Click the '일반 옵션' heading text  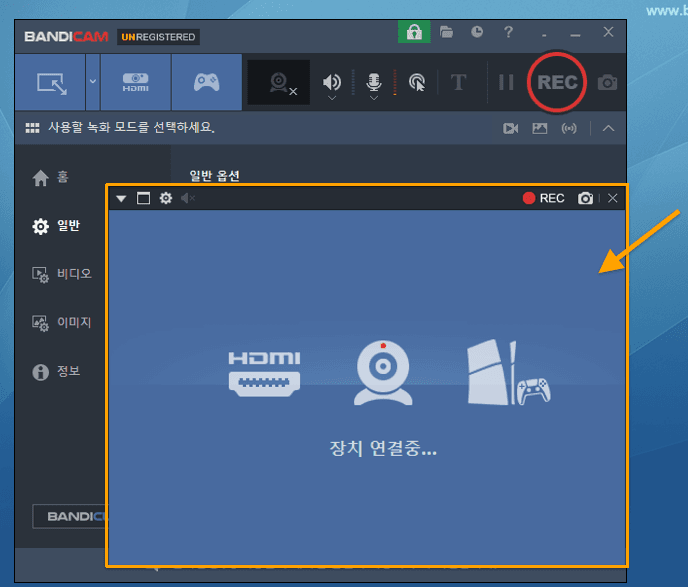(x=215, y=176)
